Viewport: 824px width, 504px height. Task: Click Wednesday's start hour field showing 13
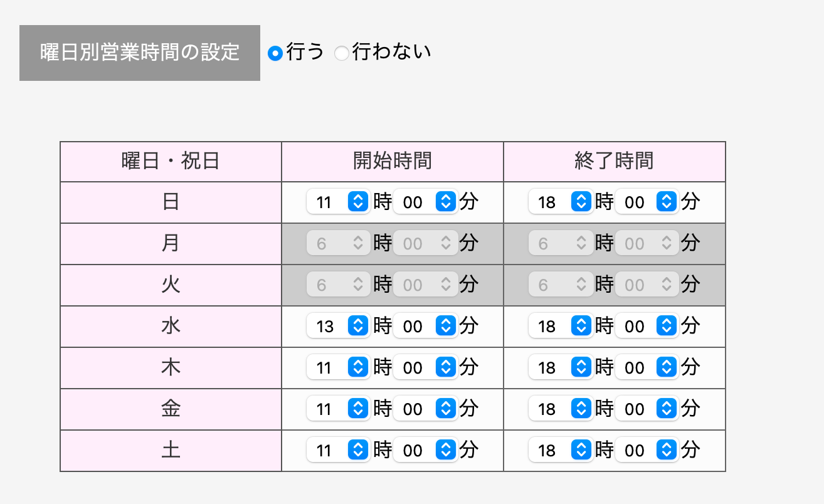click(x=326, y=326)
